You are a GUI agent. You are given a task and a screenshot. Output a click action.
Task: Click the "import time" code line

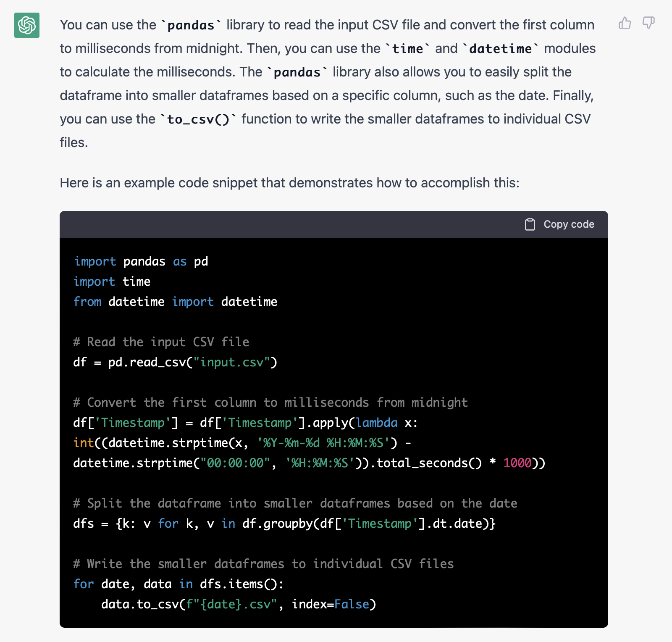(112, 282)
